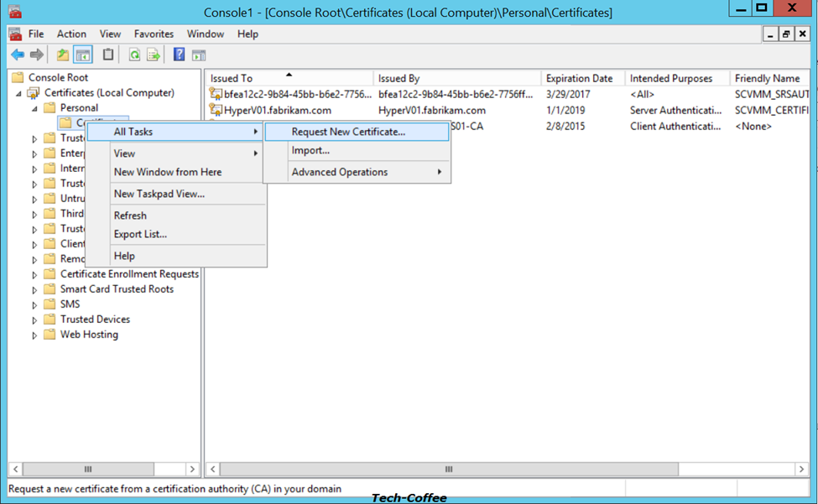Click the details pane horizontal scrollbar thumb
Viewport: 818px width, 504px height.
pyautogui.click(x=449, y=469)
